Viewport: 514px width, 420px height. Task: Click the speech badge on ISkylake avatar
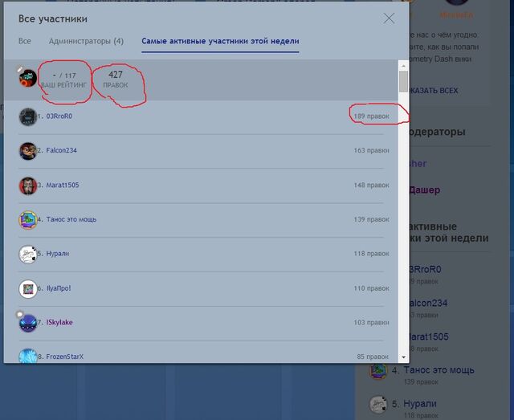point(19,315)
